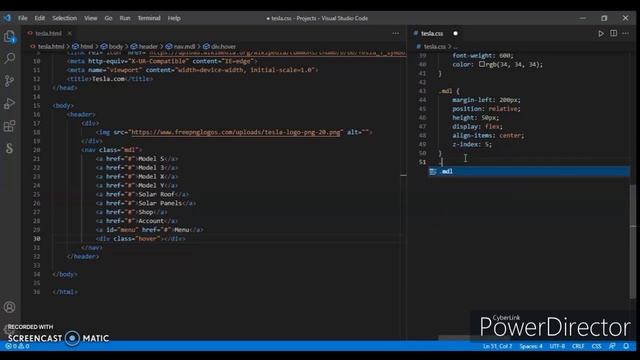
Task: Open the Selection menu
Action: coord(64,18)
